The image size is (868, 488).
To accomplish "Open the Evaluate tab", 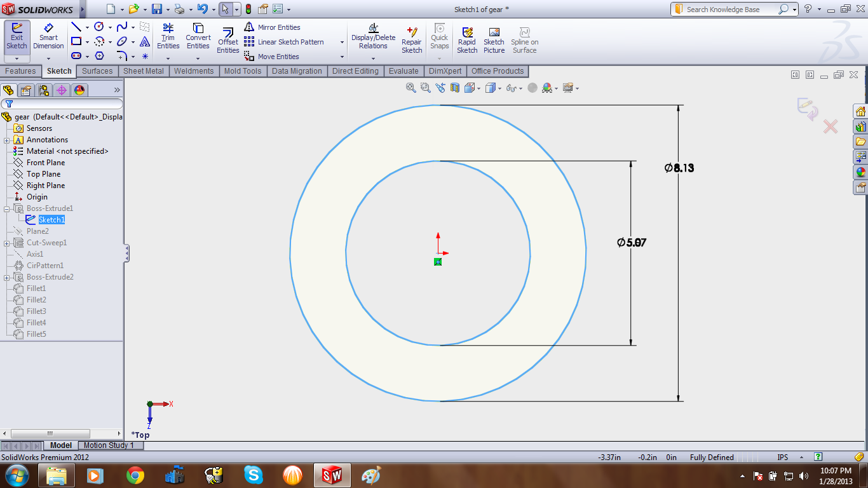I will click(403, 71).
